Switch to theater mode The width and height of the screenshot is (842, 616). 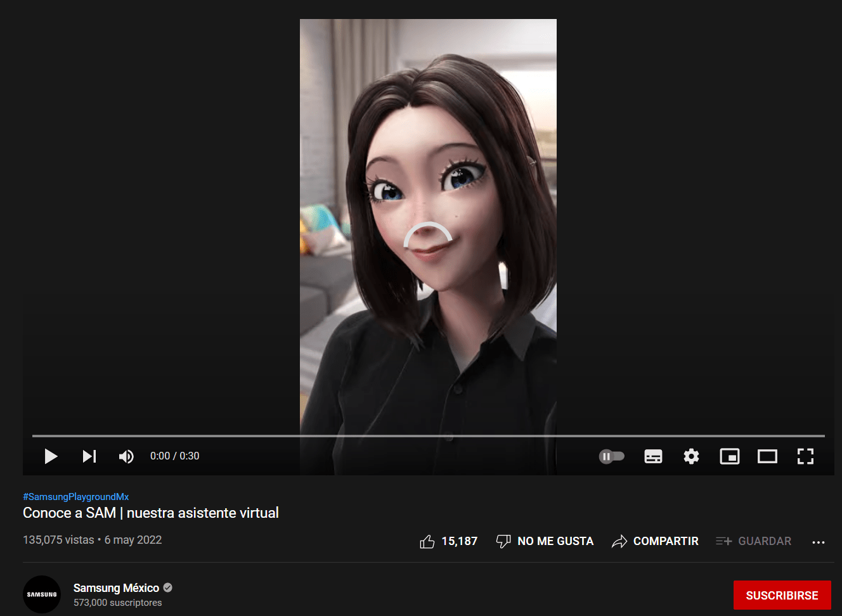(x=767, y=456)
